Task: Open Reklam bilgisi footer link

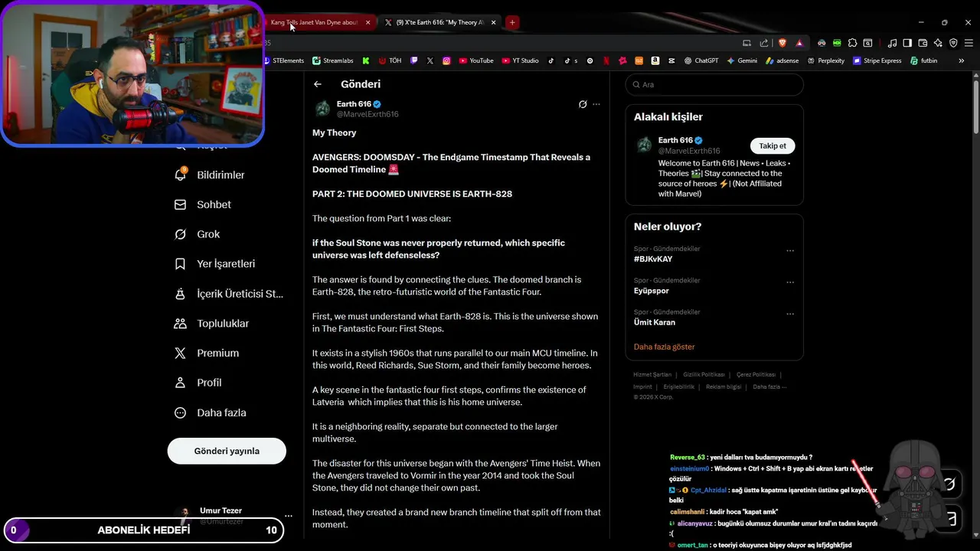Action: click(724, 386)
